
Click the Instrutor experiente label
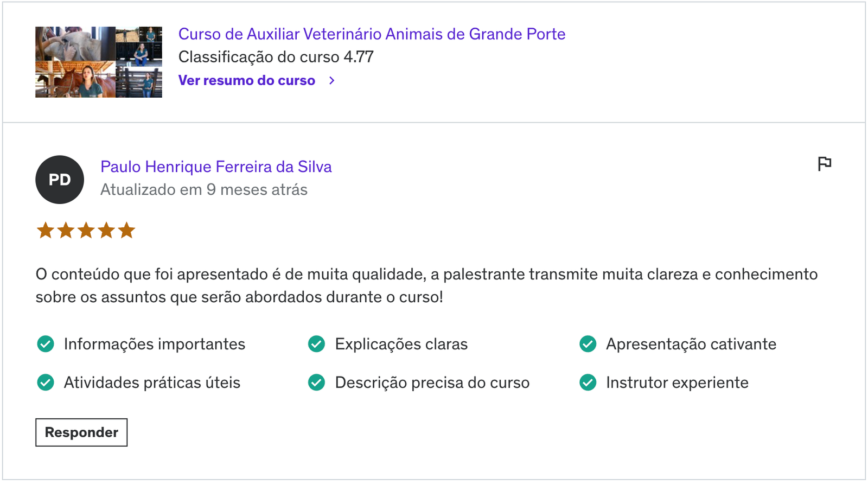coord(677,383)
